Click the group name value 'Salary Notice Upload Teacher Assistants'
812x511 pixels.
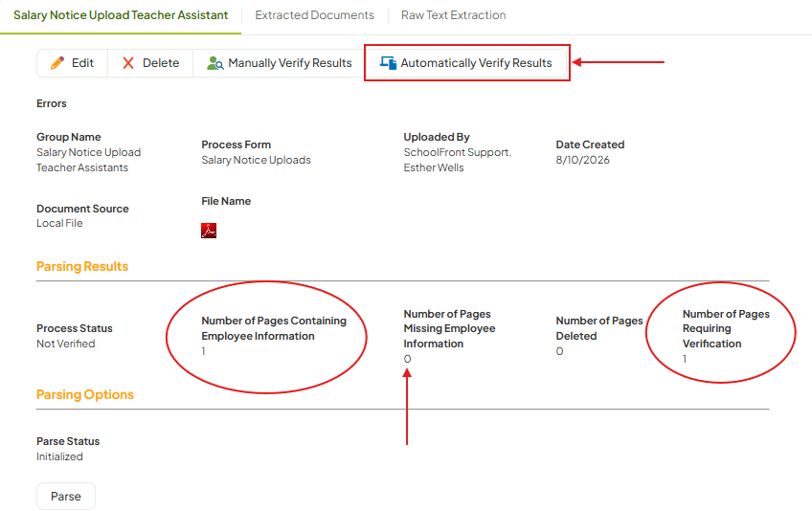coord(88,160)
